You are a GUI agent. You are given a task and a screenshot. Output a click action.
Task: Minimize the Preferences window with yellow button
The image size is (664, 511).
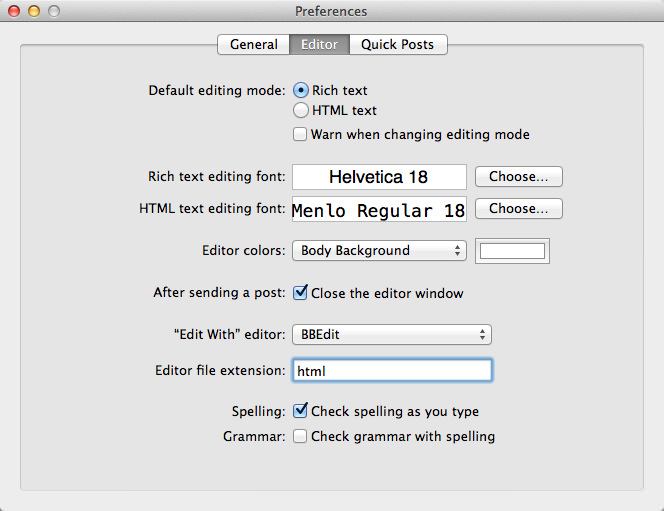click(x=34, y=11)
